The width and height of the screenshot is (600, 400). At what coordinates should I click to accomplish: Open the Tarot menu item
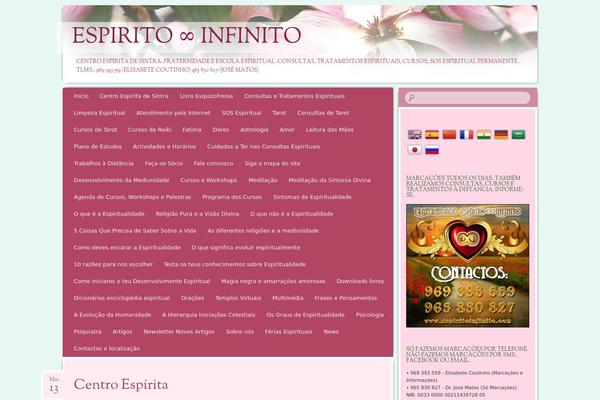coord(279,113)
